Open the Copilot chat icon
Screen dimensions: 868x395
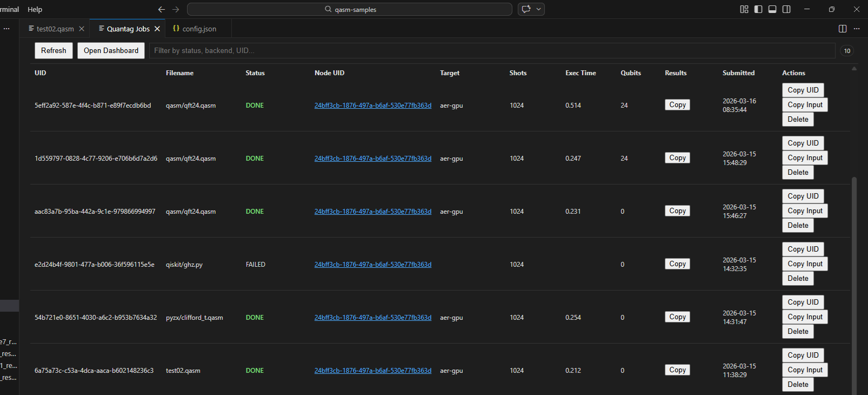point(526,9)
